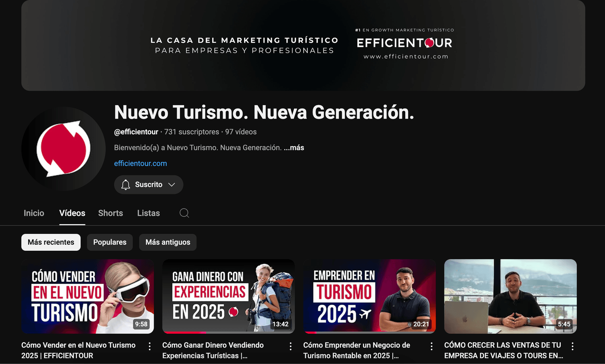Click the bell icon on Suscrito button

tap(126, 185)
